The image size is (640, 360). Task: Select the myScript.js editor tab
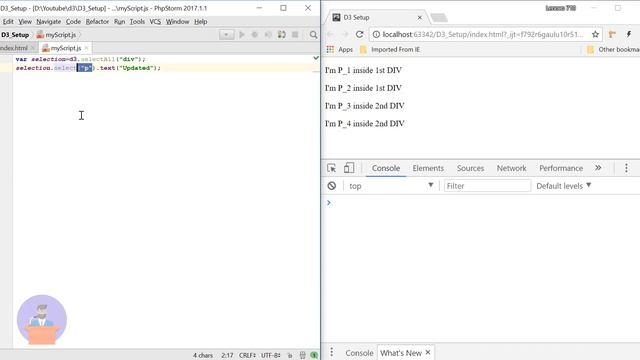click(x=66, y=48)
